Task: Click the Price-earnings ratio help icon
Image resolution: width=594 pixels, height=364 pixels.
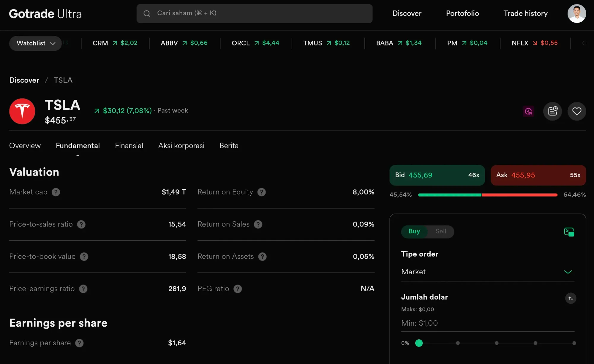Action: click(x=83, y=289)
